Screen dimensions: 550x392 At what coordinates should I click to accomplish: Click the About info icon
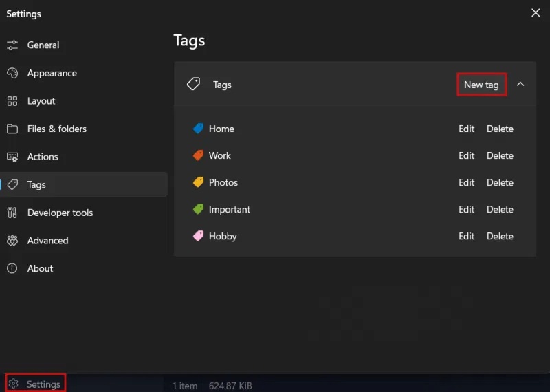(12, 268)
